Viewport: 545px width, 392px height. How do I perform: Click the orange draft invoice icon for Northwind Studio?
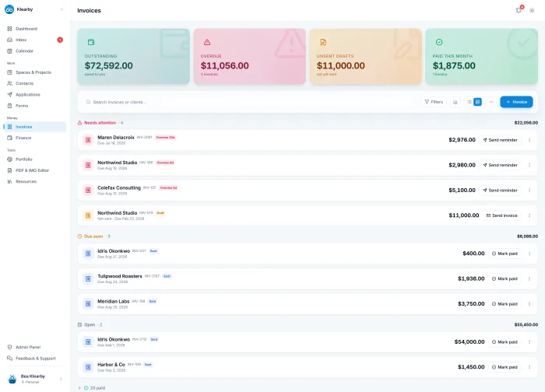(88, 215)
